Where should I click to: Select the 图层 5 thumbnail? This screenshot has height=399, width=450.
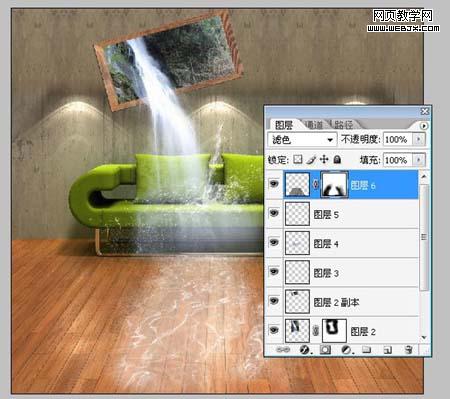[297, 214]
